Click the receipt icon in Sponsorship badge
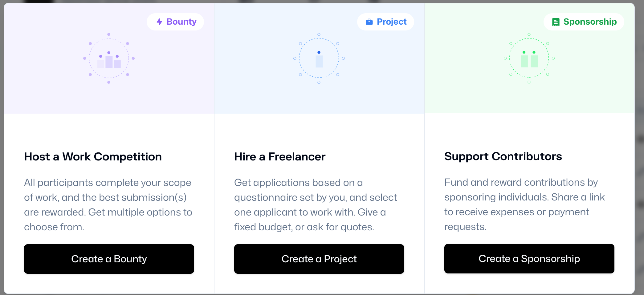Screen dimensions: 644x295 coord(556,22)
